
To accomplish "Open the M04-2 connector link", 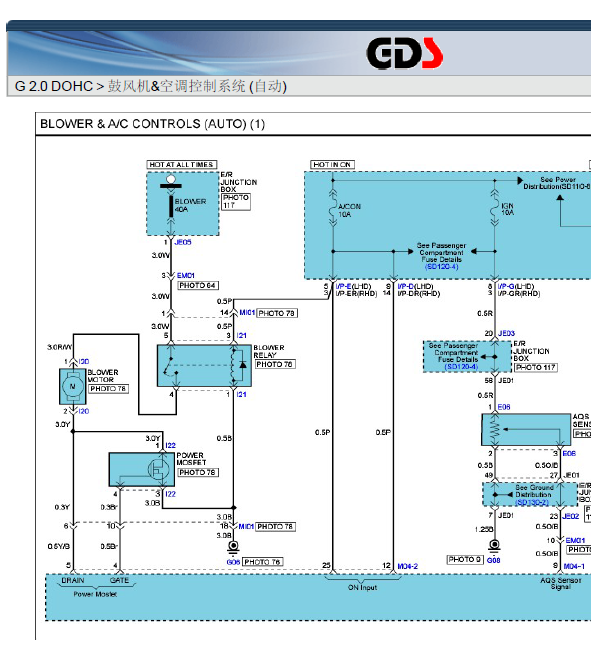I will coord(407,566).
